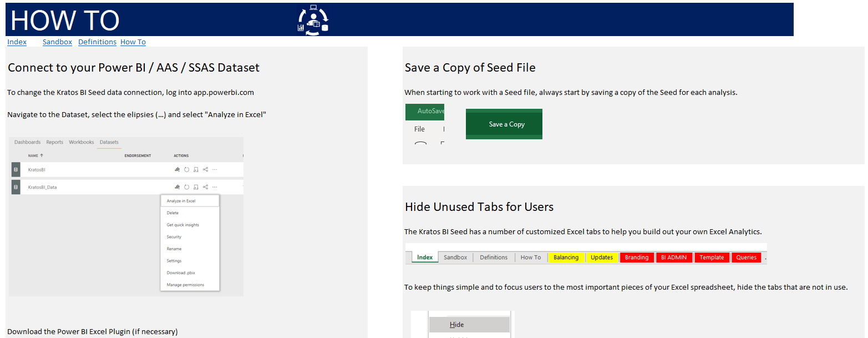This screenshot has height=338, width=868.
Task: Switch to the Reports tab
Action: click(x=54, y=142)
